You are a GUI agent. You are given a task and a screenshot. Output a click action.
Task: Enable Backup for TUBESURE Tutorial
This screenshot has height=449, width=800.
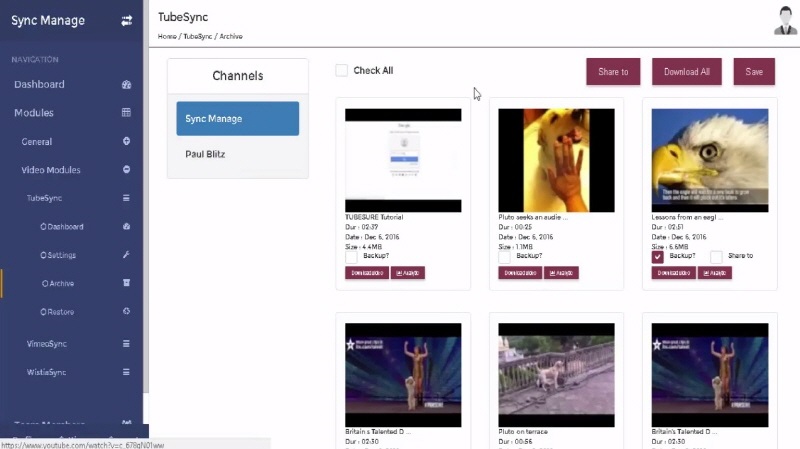click(351, 257)
